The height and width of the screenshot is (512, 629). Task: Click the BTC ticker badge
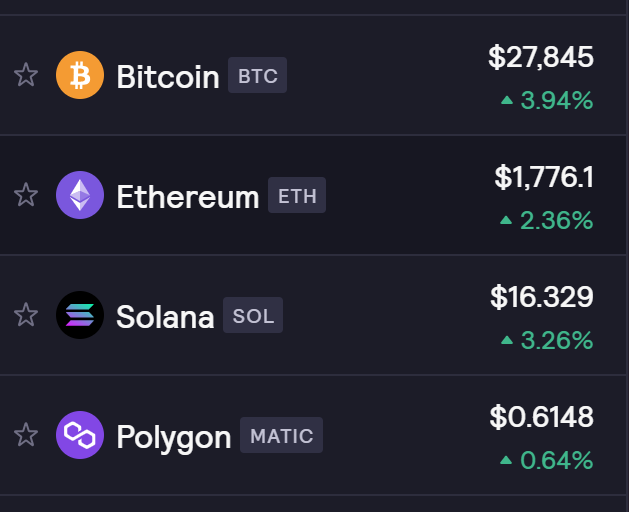coord(258,75)
